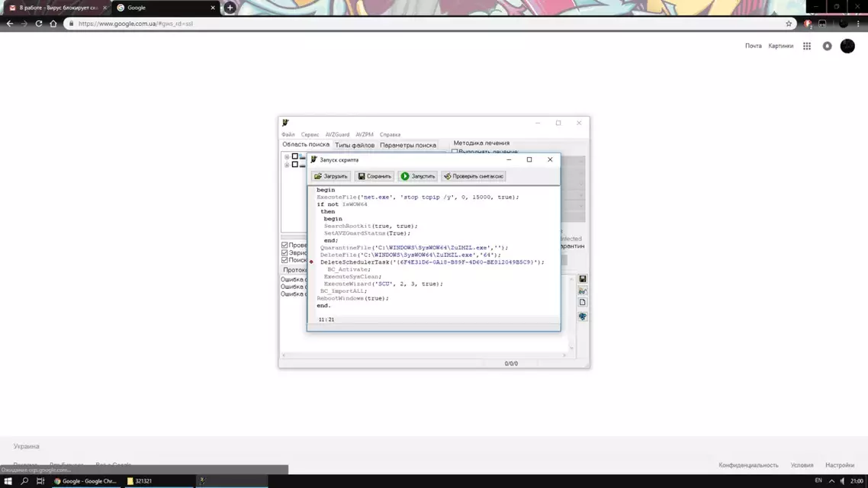
Task: Switch to the Область поиска tab
Action: tap(306, 144)
